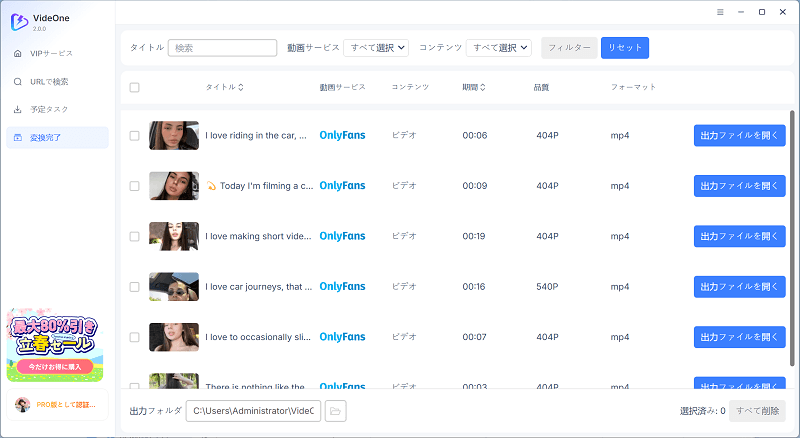Click the フォーマット column header
The height and width of the screenshot is (438, 800).
[x=633, y=87]
